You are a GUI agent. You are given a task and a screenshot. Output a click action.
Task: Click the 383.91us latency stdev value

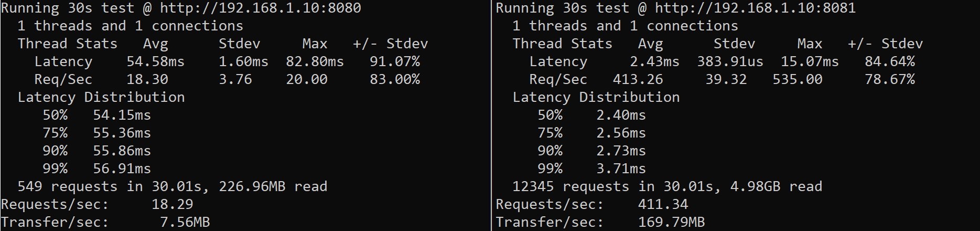(x=730, y=62)
